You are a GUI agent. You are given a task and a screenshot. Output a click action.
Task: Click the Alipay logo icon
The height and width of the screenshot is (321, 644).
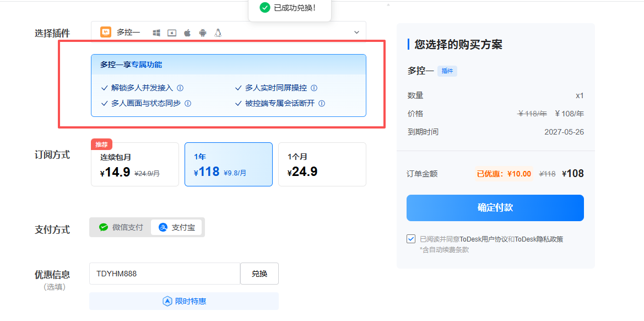163,227
